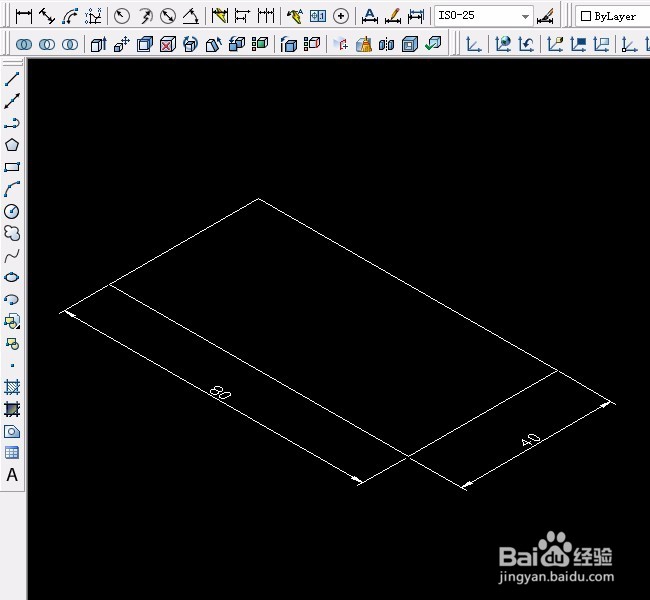Viewport: 650px width, 600px height.
Task: Open the Tolerance tool
Action: [318, 16]
